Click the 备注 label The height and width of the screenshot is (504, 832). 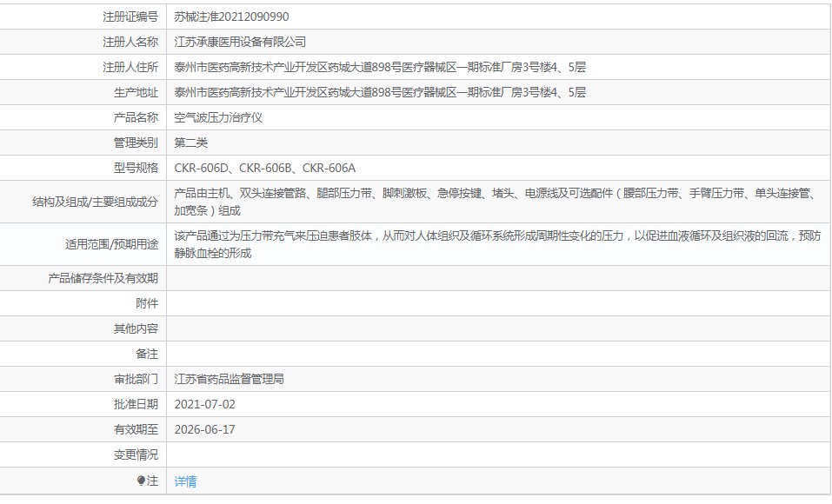pos(147,354)
